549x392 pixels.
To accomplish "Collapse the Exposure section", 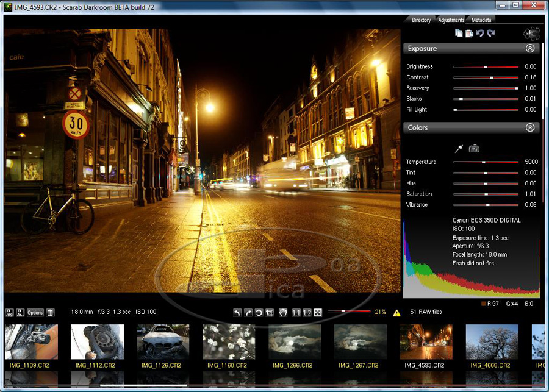I will 530,48.
